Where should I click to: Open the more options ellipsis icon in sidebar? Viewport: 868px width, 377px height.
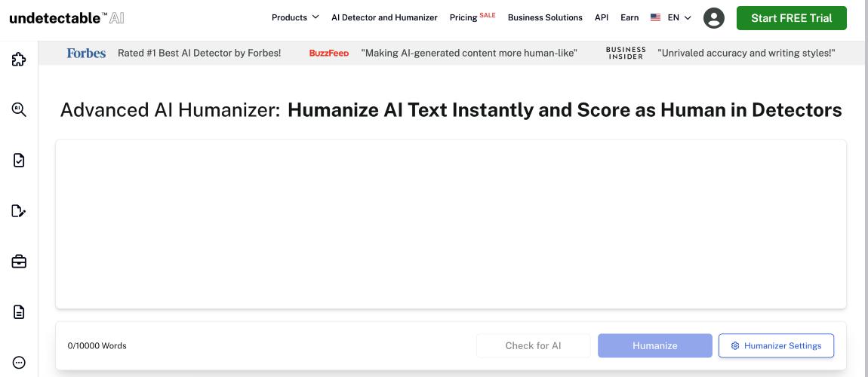(x=19, y=363)
